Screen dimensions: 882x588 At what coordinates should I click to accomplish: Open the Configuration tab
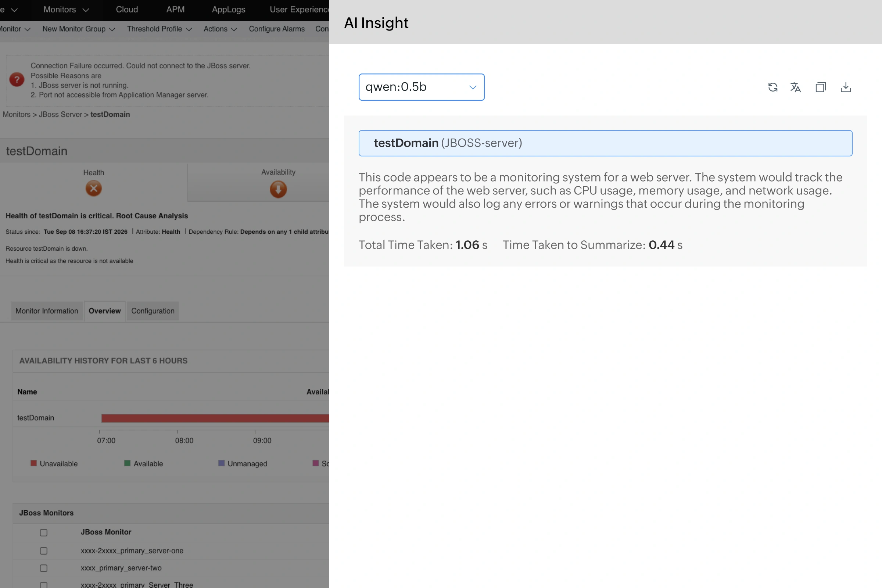pos(153,311)
